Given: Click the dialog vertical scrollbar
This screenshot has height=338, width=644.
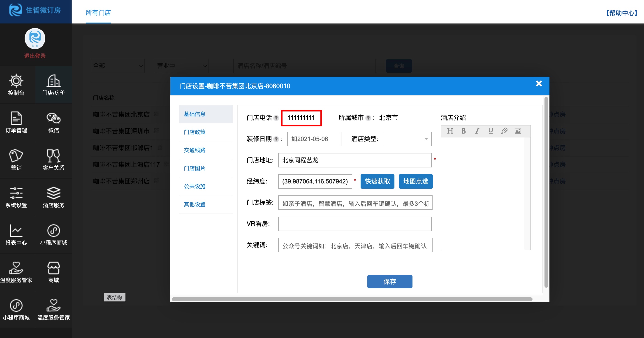Looking at the screenshot, I should coord(546,192).
